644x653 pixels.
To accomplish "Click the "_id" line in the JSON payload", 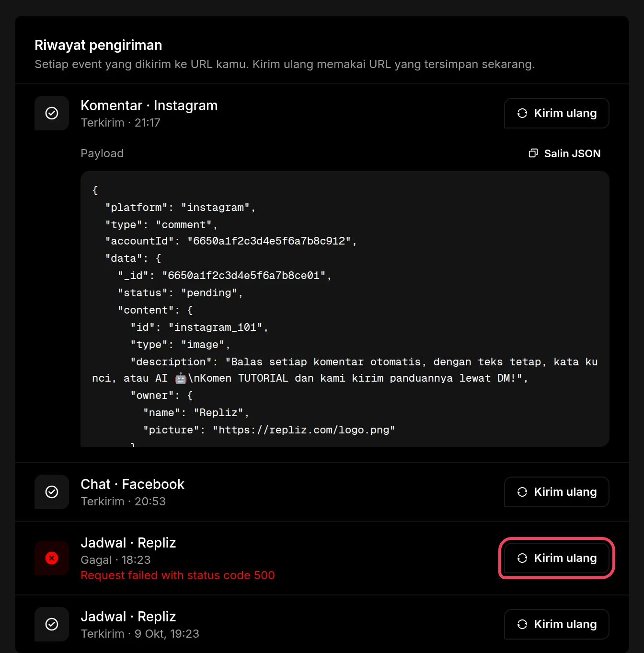I will [x=225, y=276].
